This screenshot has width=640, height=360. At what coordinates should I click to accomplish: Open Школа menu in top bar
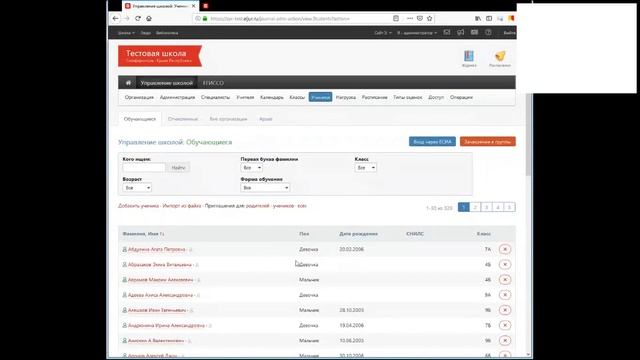pyautogui.click(x=126, y=33)
